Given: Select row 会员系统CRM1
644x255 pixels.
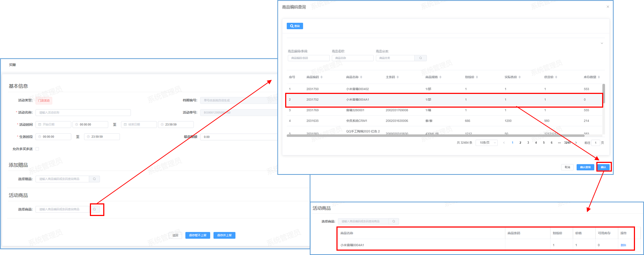Looking at the screenshot, I should pos(444,121).
